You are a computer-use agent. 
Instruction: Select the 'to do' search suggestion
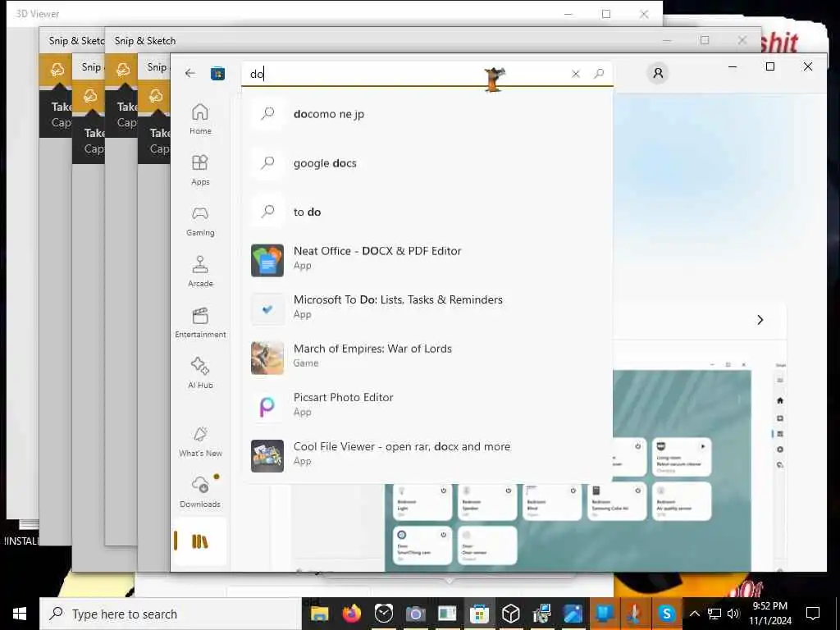[427, 212]
